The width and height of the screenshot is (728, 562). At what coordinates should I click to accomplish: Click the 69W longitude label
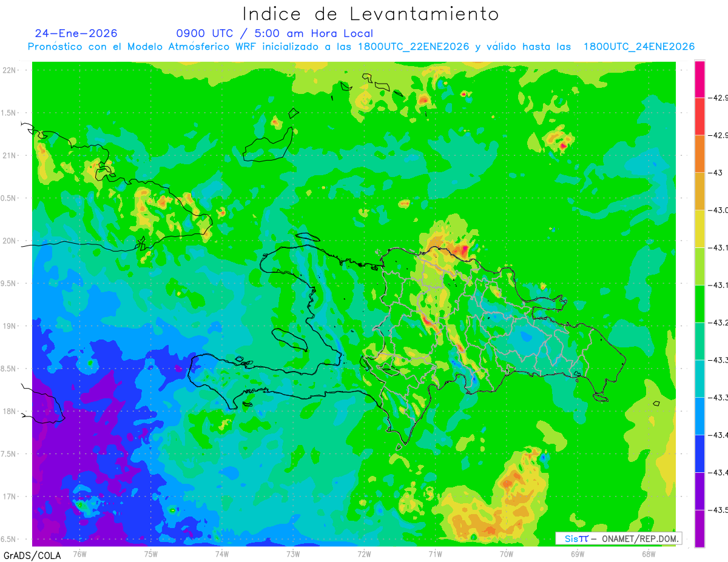[578, 554]
